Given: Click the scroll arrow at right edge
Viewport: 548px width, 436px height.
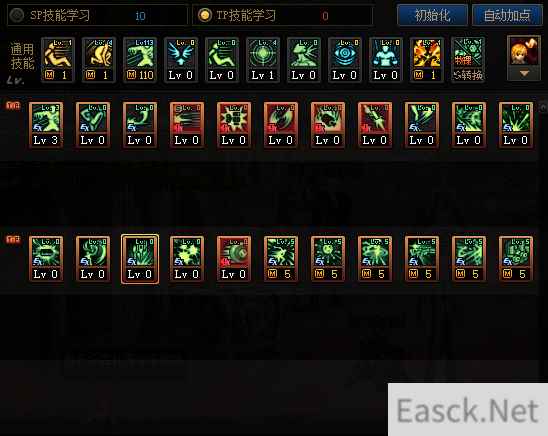Looking at the screenshot, I should [543, 107].
